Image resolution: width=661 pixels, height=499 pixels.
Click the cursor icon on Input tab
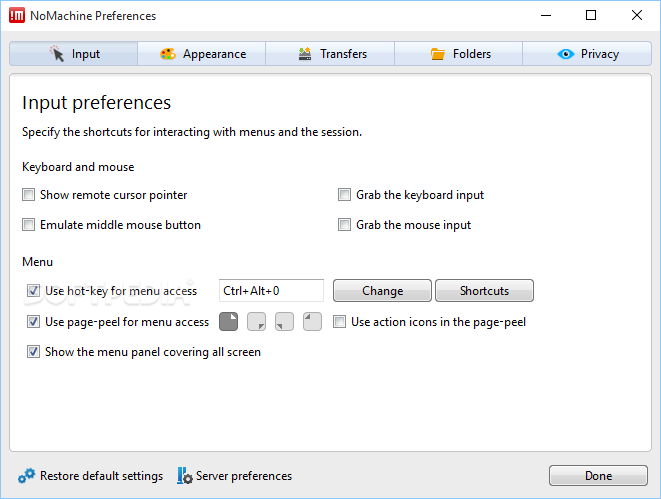point(57,54)
